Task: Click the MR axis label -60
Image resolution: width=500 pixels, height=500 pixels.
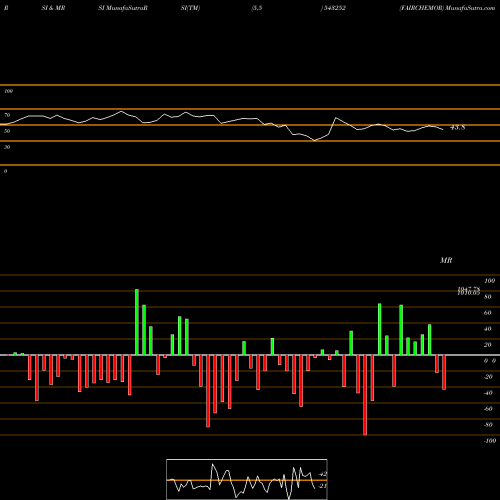Action: pos(488,409)
